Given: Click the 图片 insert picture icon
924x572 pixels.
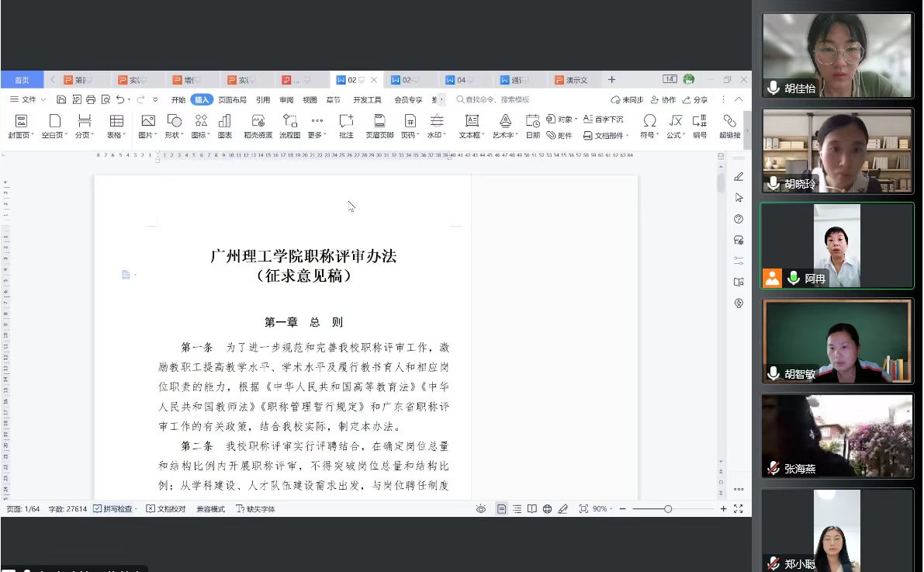Looking at the screenshot, I should 147,121.
